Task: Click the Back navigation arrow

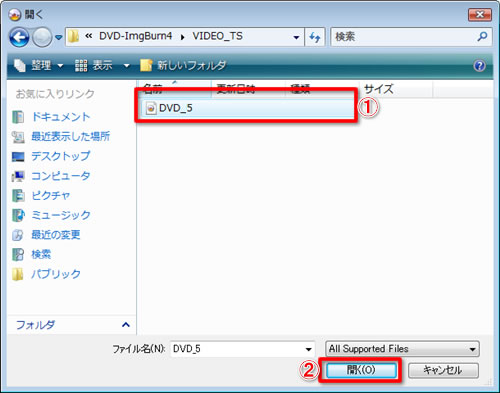Action: click(19, 37)
